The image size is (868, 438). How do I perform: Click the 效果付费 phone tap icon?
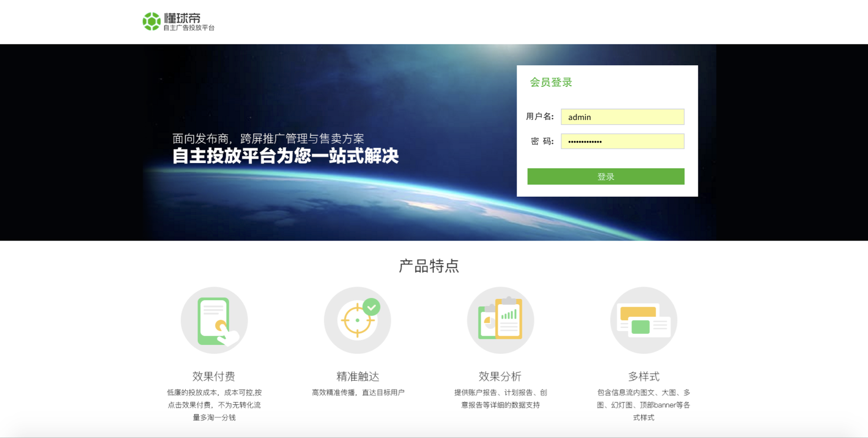(x=214, y=320)
